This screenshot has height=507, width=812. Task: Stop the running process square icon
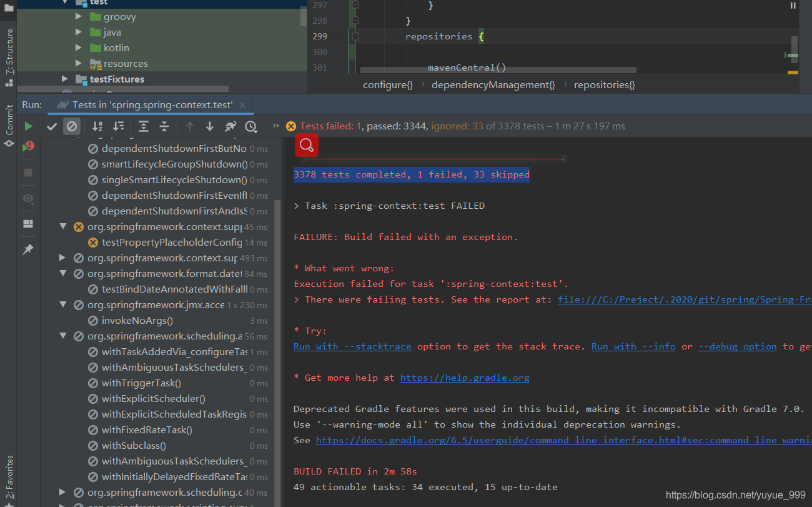click(x=28, y=173)
